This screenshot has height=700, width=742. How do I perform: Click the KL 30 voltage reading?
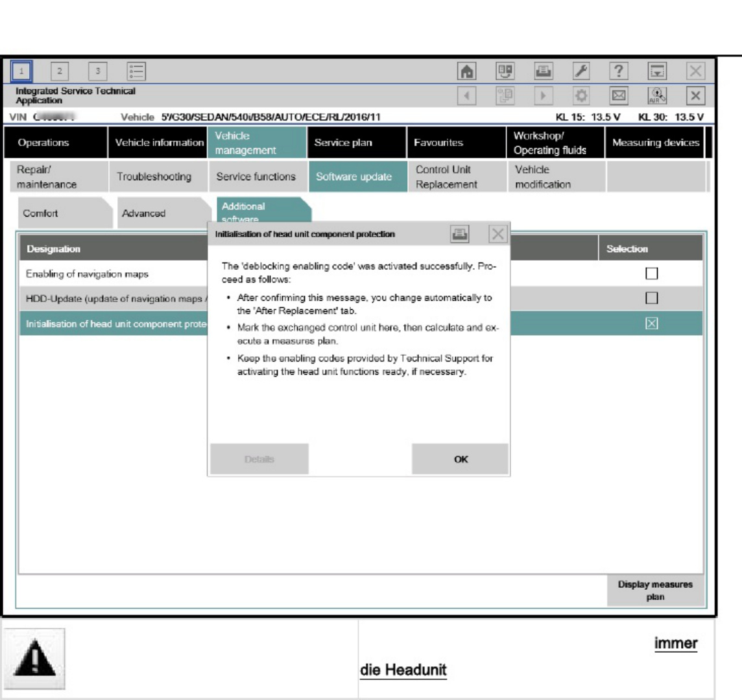click(x=671, y=117)
